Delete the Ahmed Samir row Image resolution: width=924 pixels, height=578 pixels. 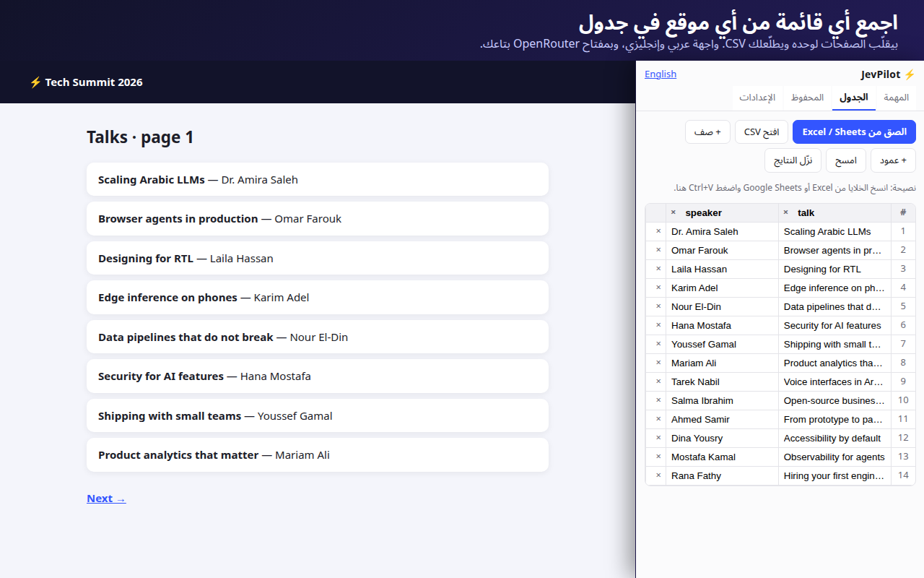coord(658,419)
